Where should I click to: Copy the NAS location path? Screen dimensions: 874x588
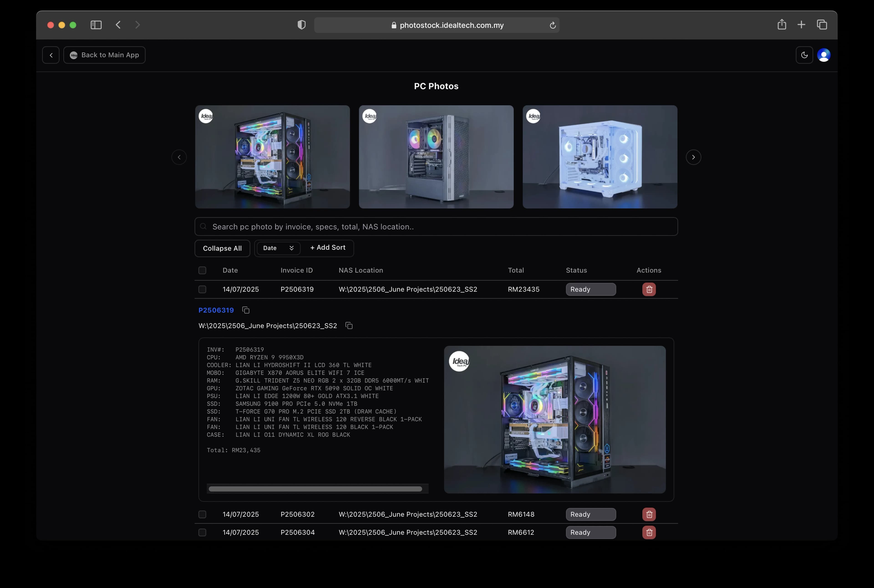349,326
